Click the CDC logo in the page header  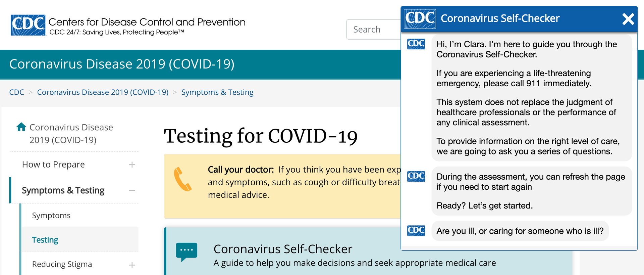[28, 25]
